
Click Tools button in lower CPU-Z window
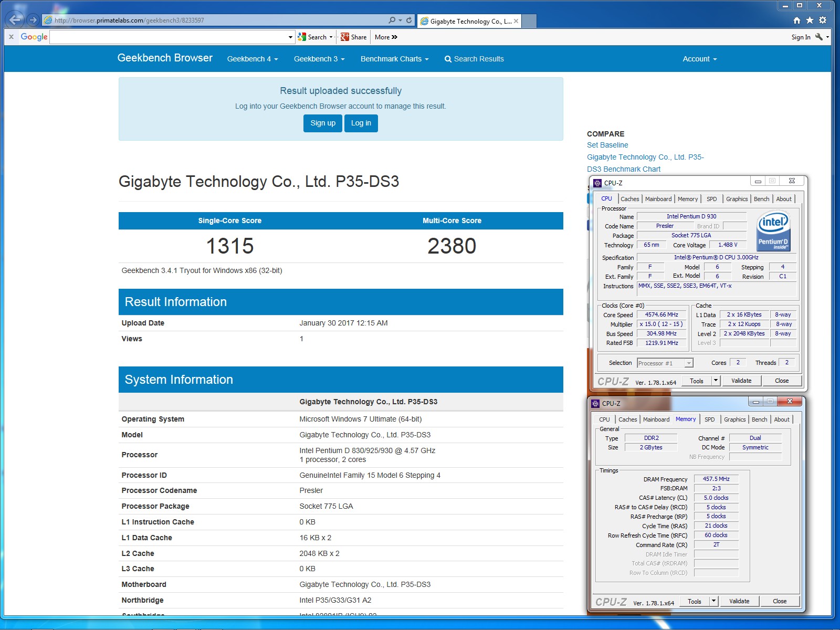(x=695, y=601)
